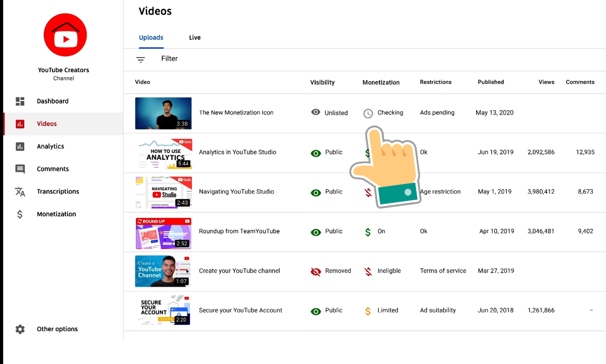Open title link Secure your YouTube Account
Screen dimensions: 606x364
pos(240,310)
